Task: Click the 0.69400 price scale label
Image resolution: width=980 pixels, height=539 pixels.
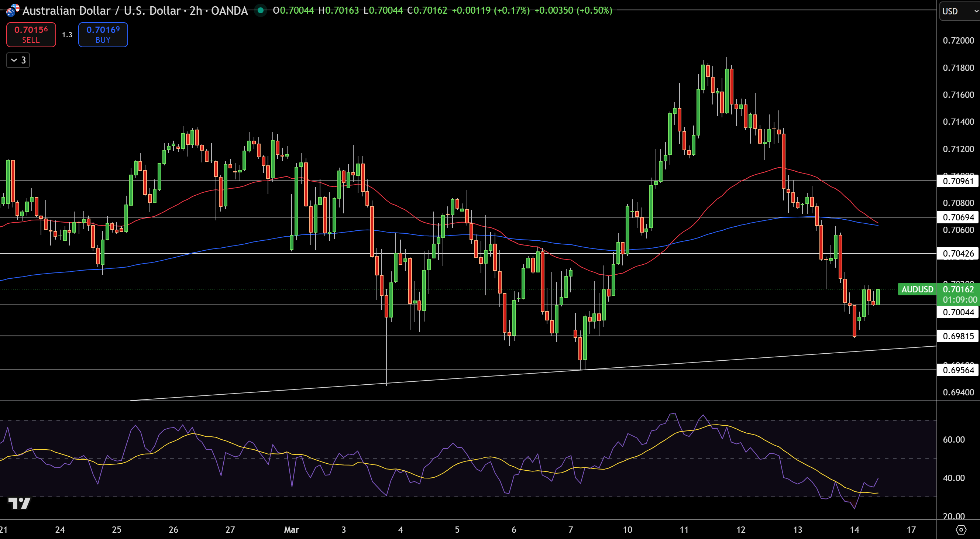Action: [x=958, y=392]
